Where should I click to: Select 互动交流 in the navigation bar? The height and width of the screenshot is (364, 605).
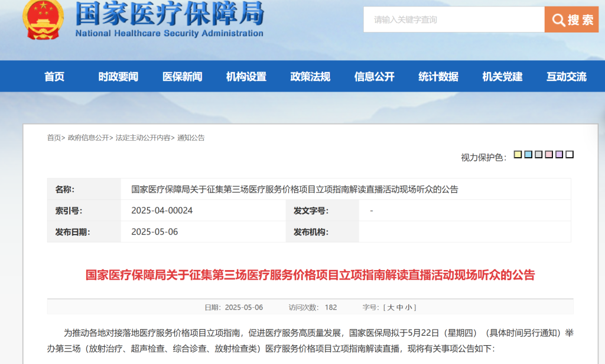pyautogui.click(x=567, y=76)
